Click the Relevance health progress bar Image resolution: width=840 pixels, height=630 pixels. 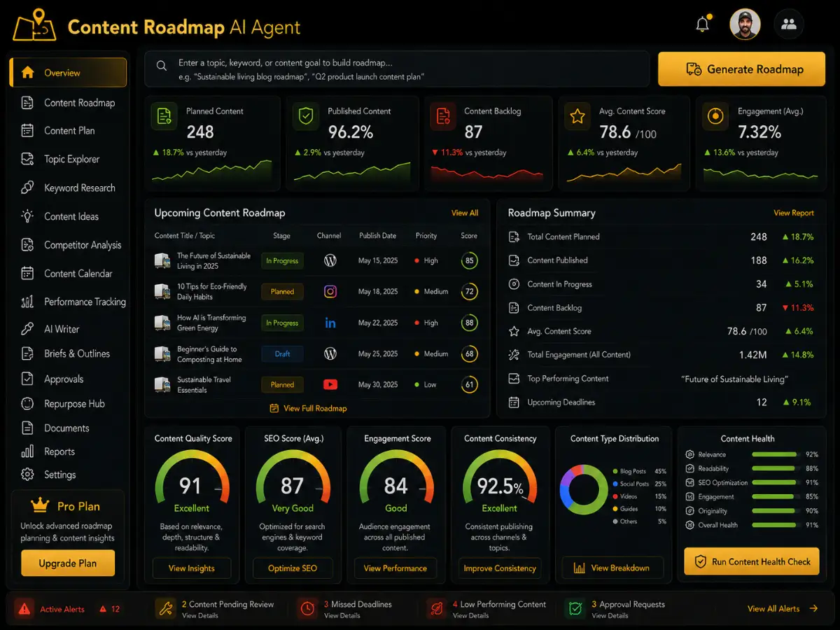point(775,455)
